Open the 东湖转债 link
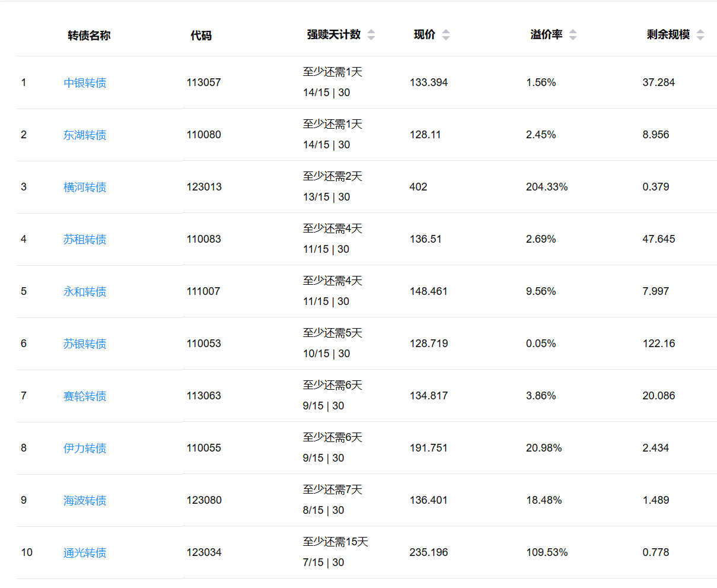 [x=85, y=135]
